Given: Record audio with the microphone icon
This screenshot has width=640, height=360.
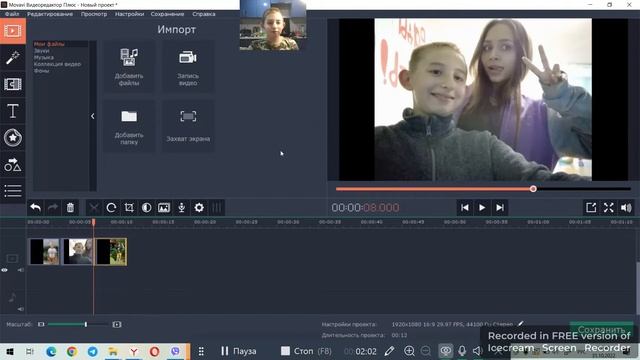Looking at the screenshot, I should click(182, 208).
